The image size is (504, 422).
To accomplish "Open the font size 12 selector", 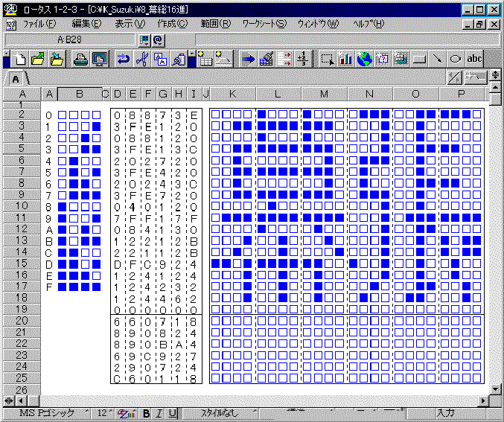I will coord(103,413).
